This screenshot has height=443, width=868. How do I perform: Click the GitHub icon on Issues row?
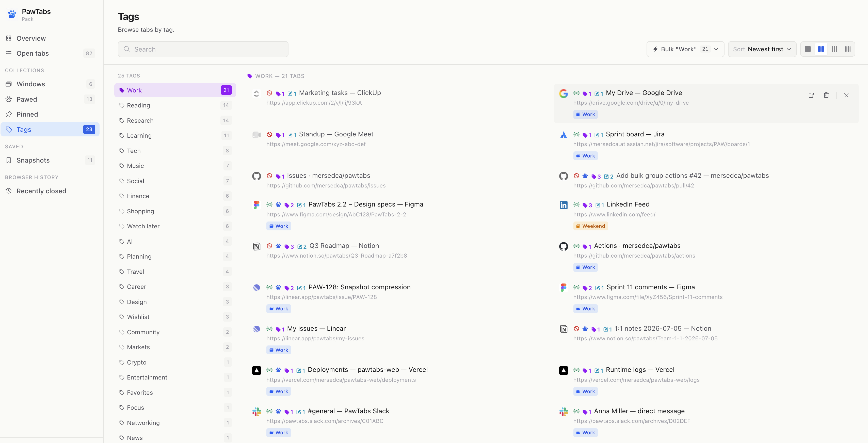(x=256, y=176)
